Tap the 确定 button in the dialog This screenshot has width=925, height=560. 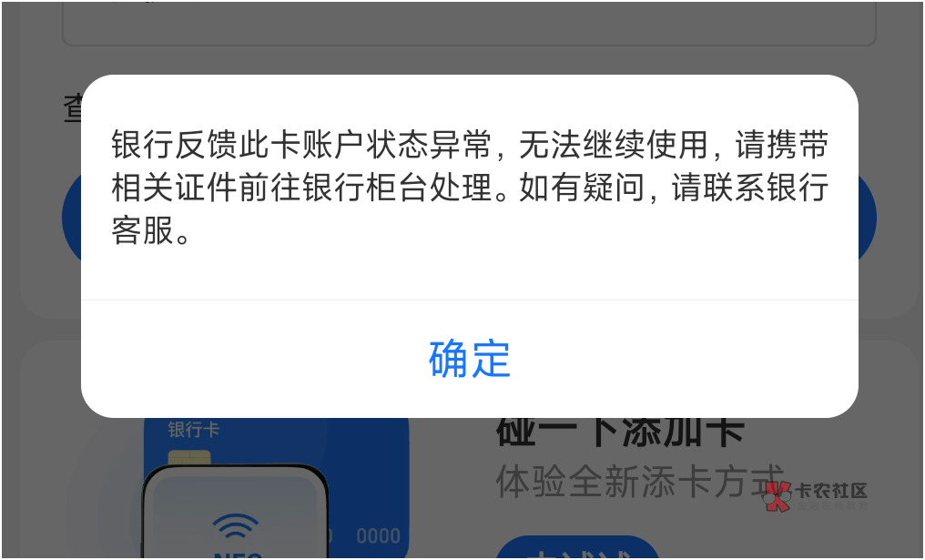click(x=470, y=359)
